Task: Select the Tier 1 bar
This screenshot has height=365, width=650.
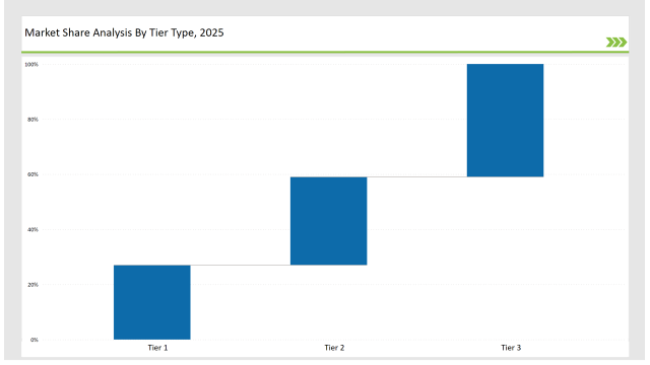Action: coord(152,302)
